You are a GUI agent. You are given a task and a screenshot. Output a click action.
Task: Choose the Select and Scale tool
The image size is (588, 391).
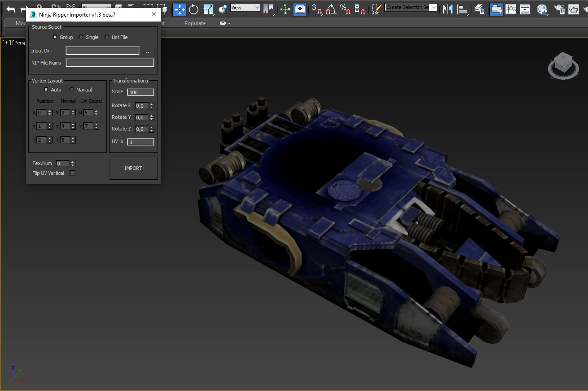click(x=208, y=9)
